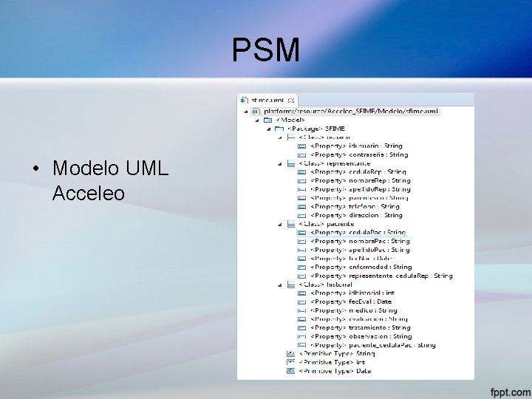The width and height of the screenshot is (532, 399).
Task: Click the apellidoRep : String property icon
Action: point(301,189)
